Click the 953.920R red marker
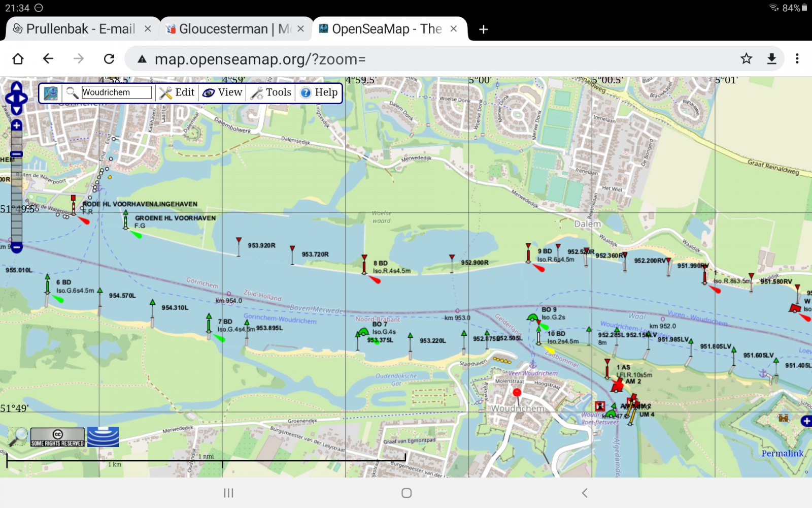This screenshot has width=812, height=508. click(239, 246)
